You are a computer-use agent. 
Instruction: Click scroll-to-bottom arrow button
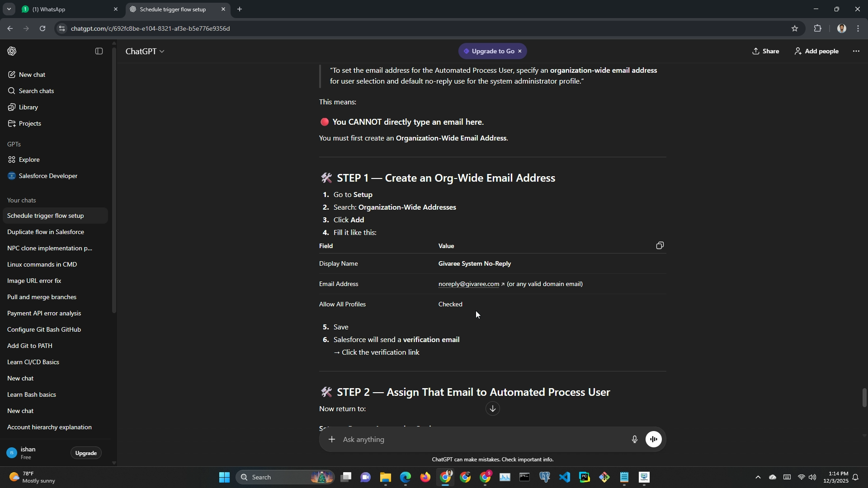(x=492, y=409)
